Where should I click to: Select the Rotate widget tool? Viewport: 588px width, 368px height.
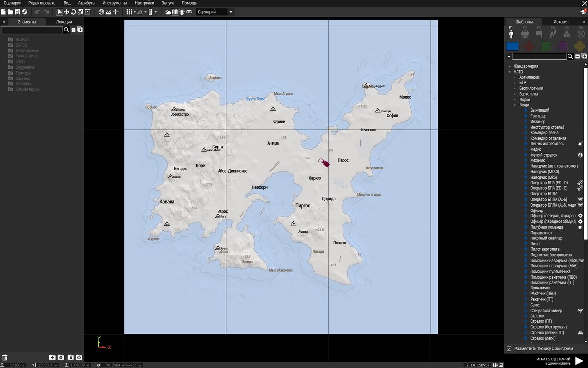(73, 12)
